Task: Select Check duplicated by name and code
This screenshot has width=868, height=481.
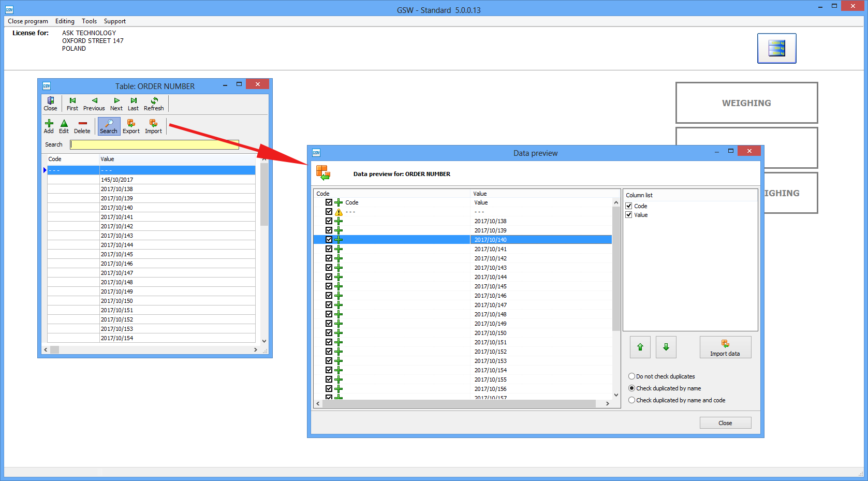Action: coord(631,400)
